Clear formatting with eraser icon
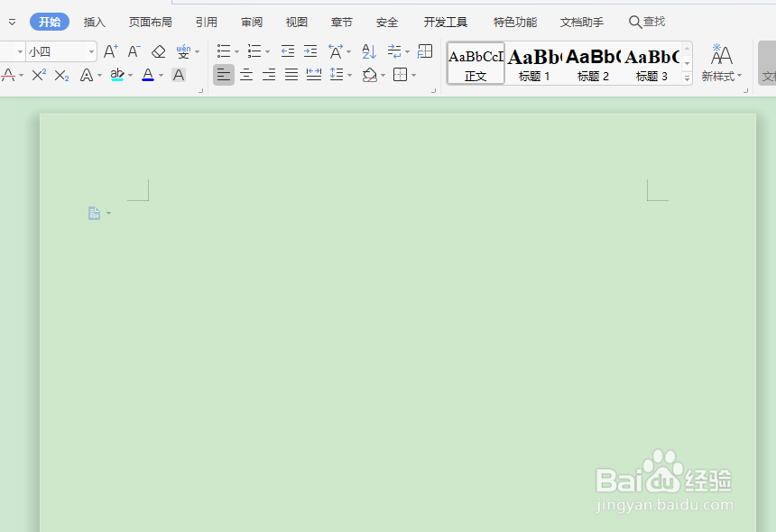776x532 pixels. click(x=159, y=51)
